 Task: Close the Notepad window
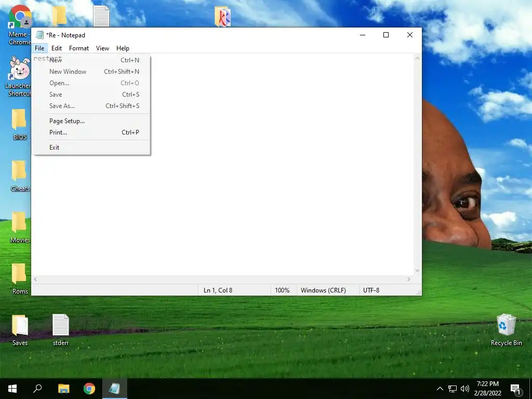click(410, 35)
